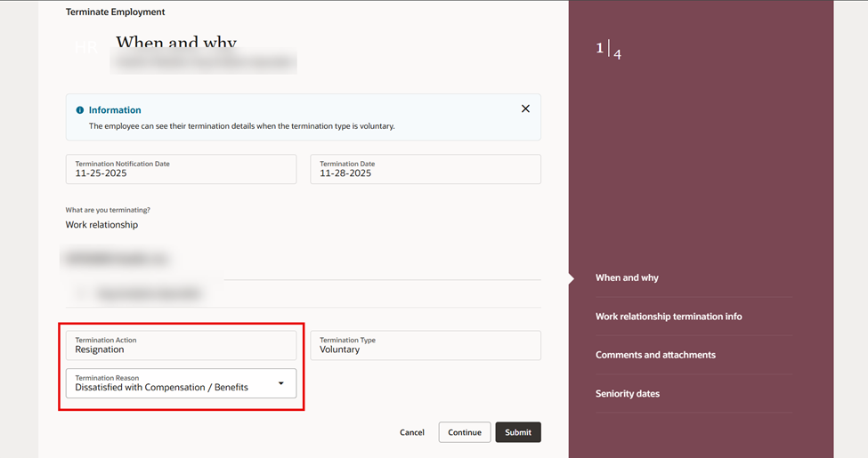
Task: Select the Termination Action field
Action: click(x=181, y=345)
